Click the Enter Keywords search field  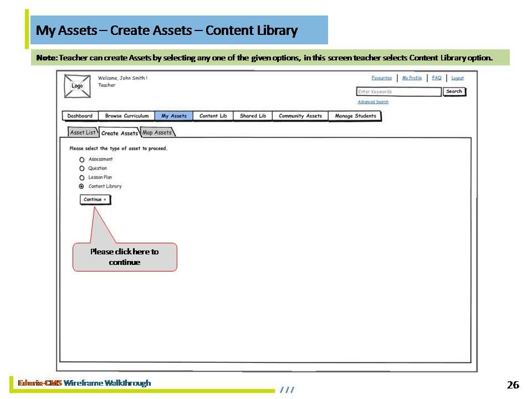pos(398,92)
